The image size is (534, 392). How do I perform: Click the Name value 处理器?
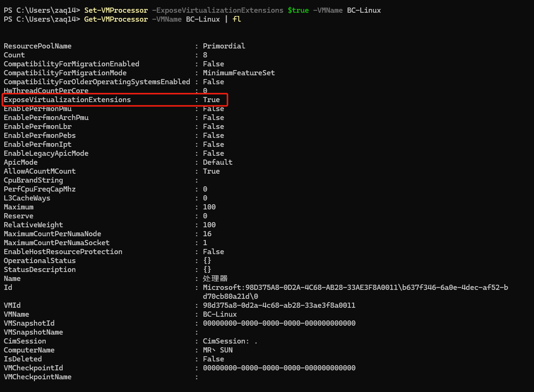coord(215,279)
